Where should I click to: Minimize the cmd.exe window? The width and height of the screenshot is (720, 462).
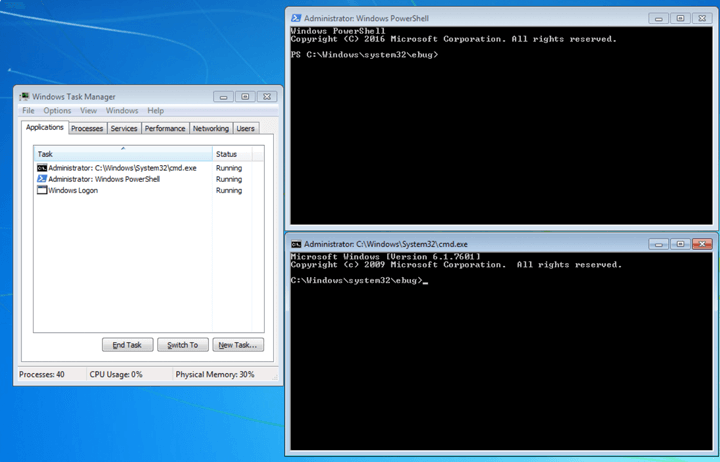click(658, 244)
